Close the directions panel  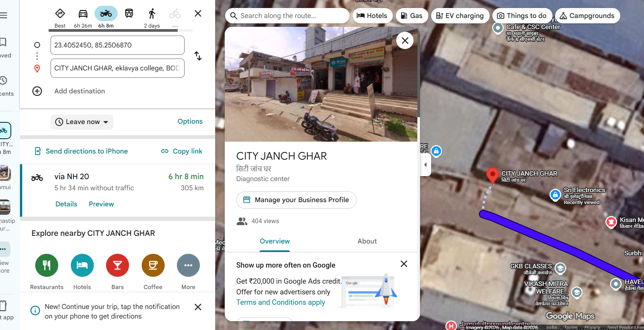click(x=198, y=14)
